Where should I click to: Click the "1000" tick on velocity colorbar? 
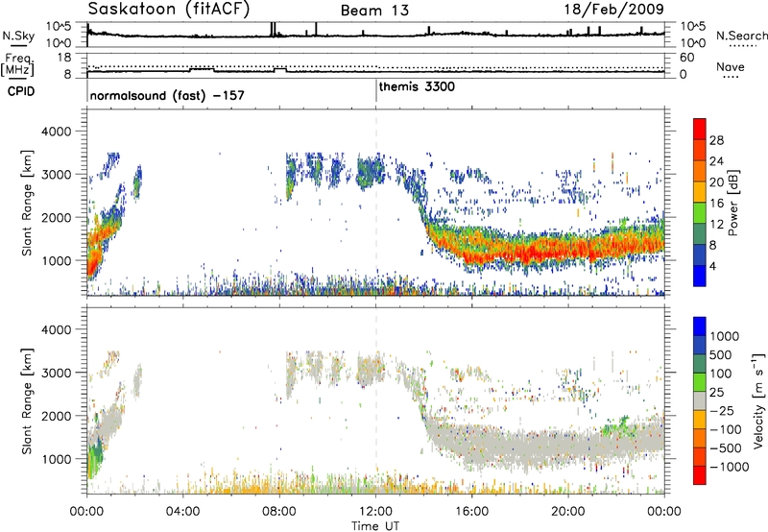click(724, 336)
